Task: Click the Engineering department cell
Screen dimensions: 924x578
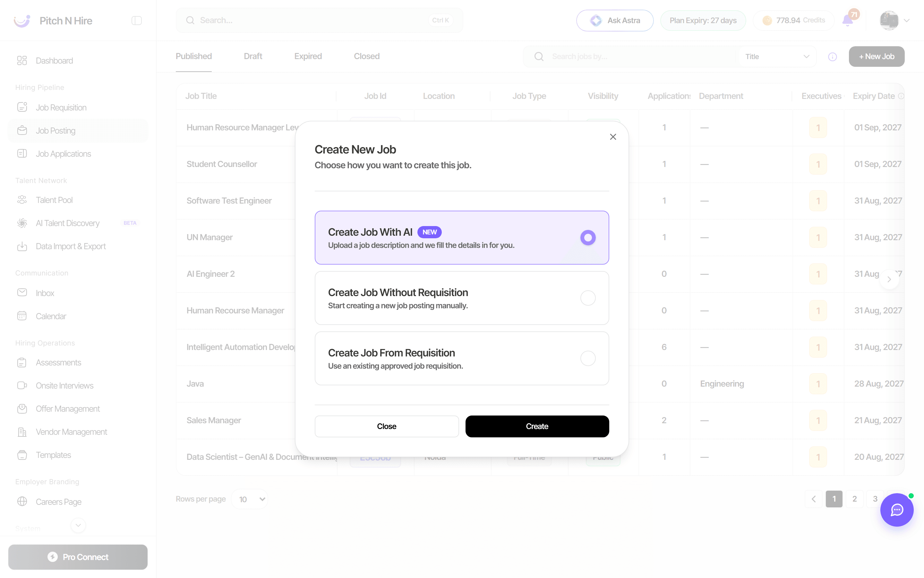Action: click(722, 384)
